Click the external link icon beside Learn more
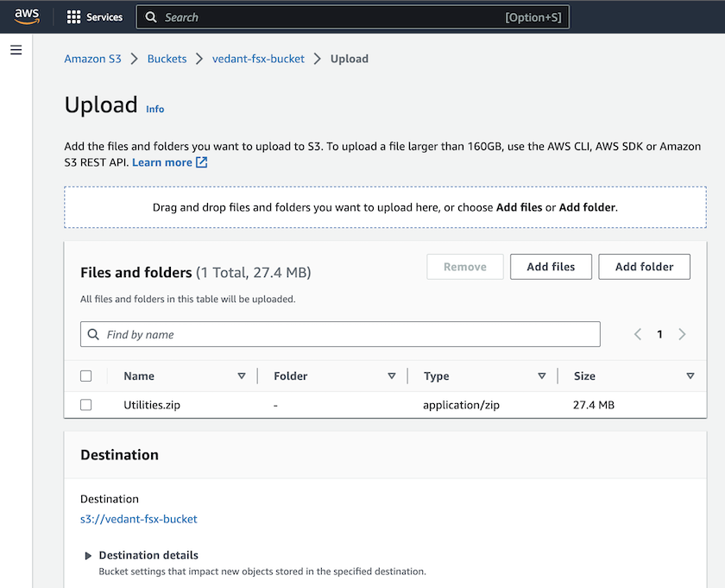This screenshot has height=588, width=725. pos(202,162)
